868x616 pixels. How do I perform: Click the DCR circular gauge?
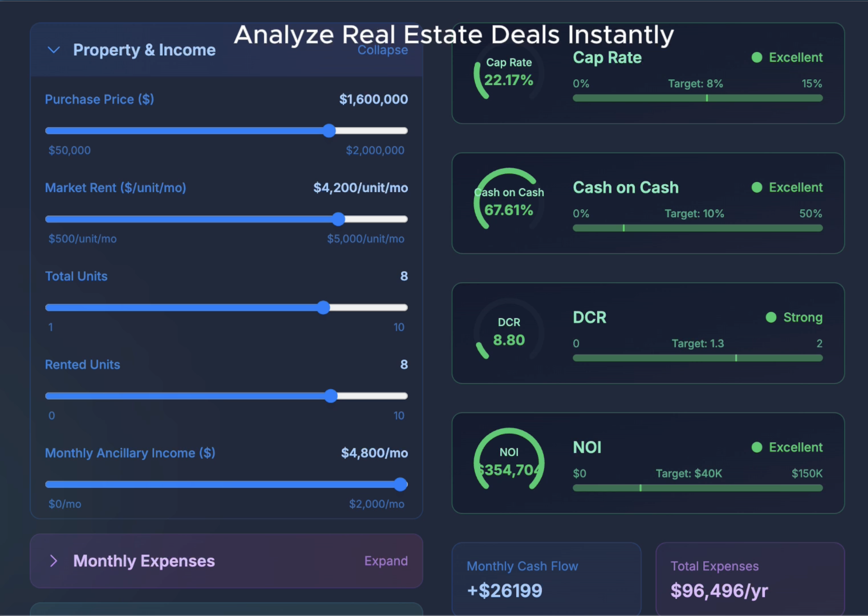[509, 333]
